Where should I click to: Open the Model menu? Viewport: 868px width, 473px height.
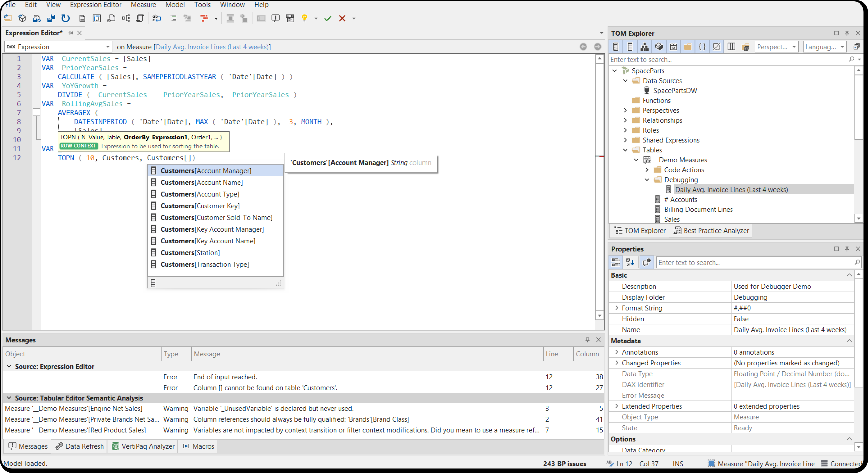175,5
